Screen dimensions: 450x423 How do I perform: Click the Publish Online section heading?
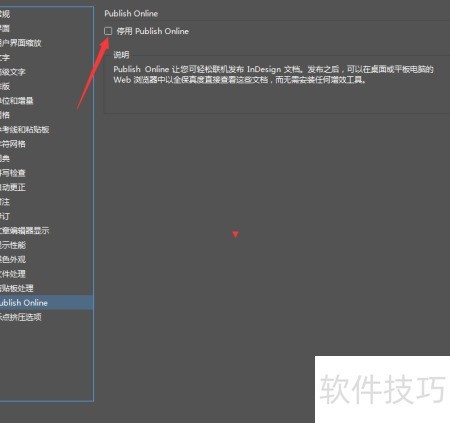coord(131,14)
